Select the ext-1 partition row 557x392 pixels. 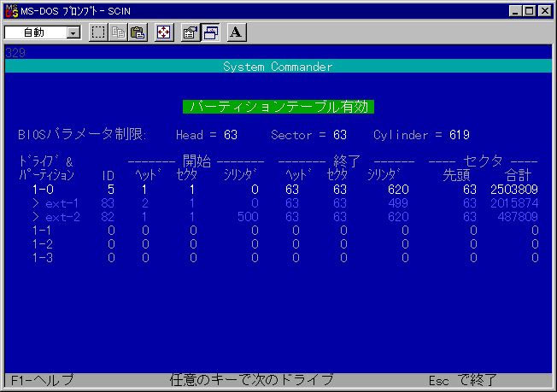coord(285,203)
